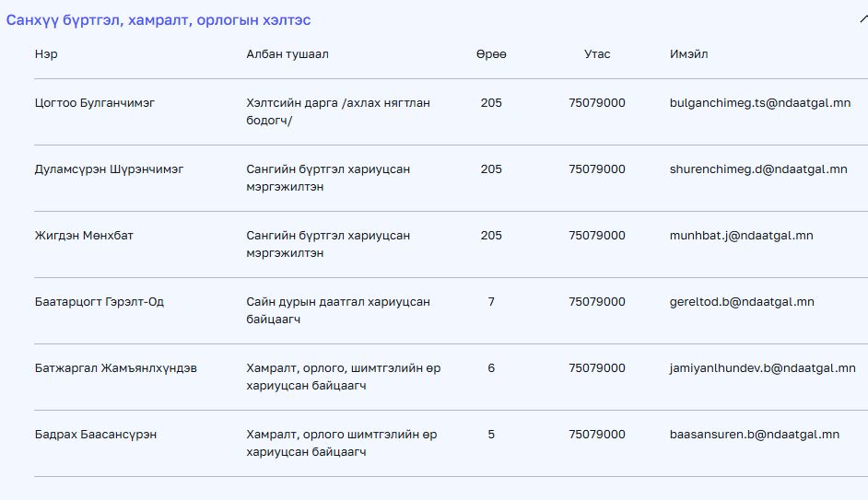Select the munhbat.j@ndaatgal.mn email
Viewport: 868px width, 500px height.
[x=741, y=236]
